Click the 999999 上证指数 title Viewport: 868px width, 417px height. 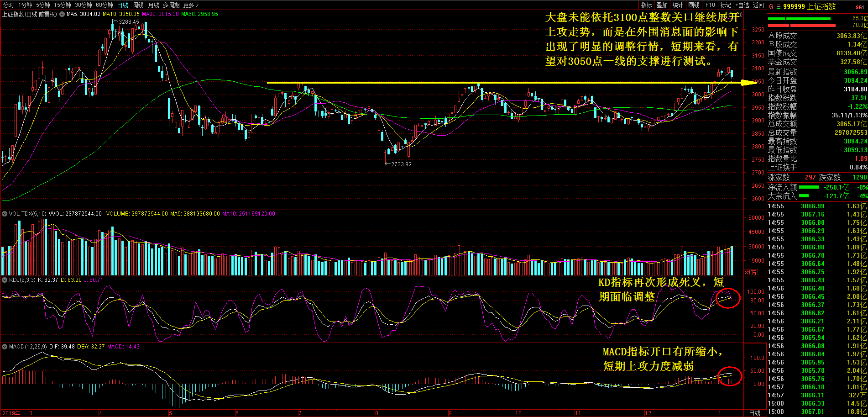pos(809,7)
